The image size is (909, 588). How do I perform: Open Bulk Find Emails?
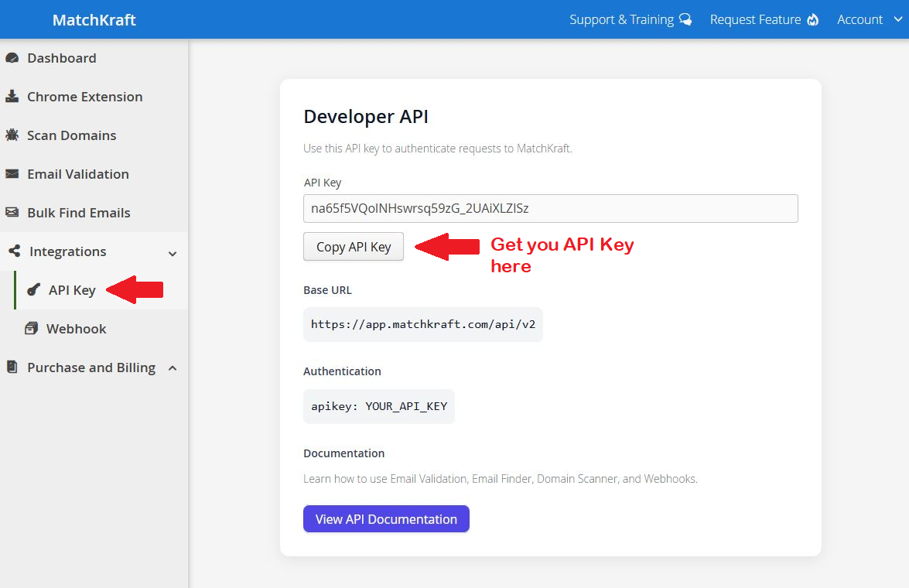coord(79,212)
